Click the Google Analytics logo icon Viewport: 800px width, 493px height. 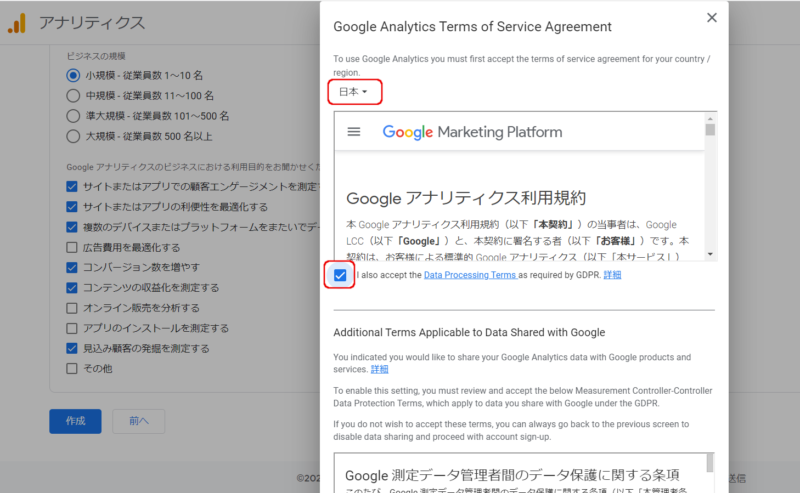(17, 23)
